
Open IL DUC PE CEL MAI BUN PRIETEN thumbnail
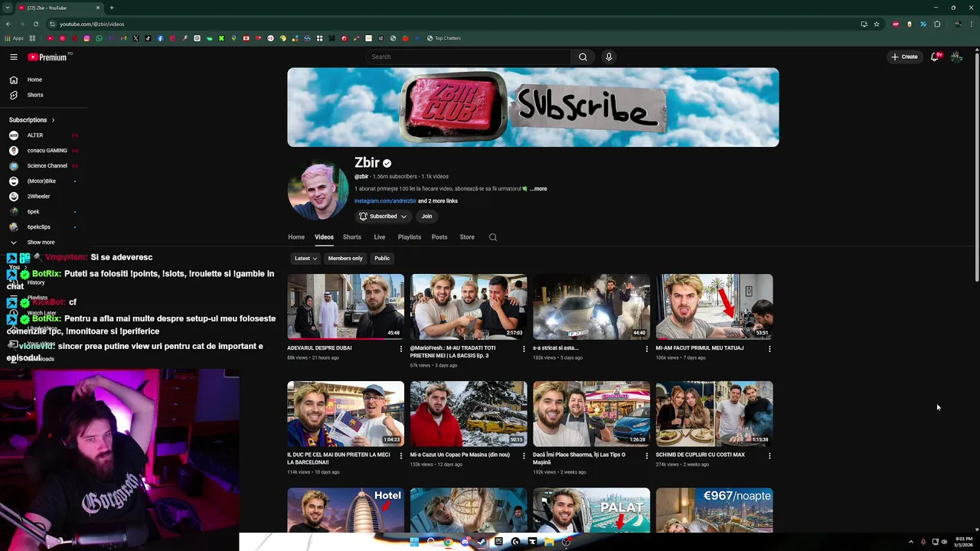(x=345, y=413)
